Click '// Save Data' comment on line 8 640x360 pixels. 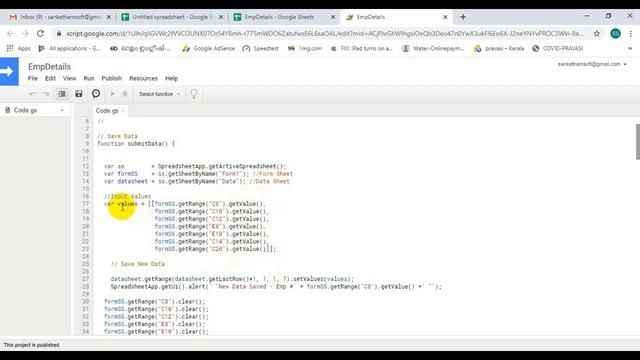click(118, 136)
